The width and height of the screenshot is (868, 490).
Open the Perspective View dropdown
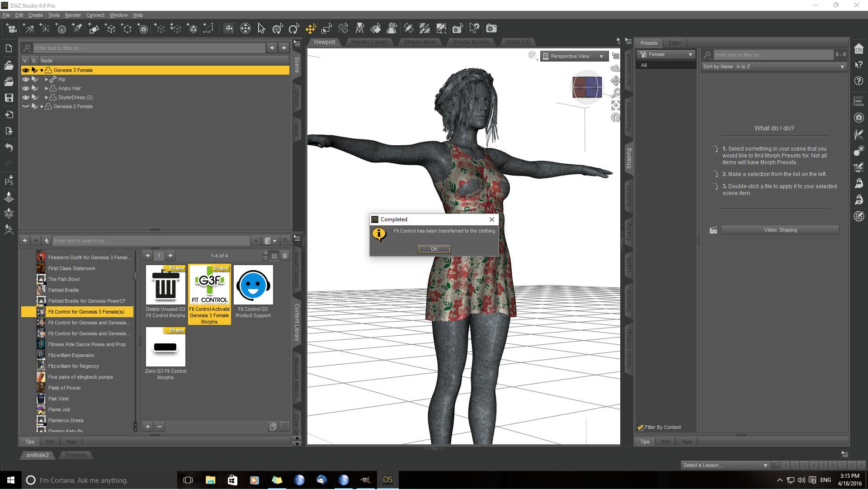pos(574,56)
